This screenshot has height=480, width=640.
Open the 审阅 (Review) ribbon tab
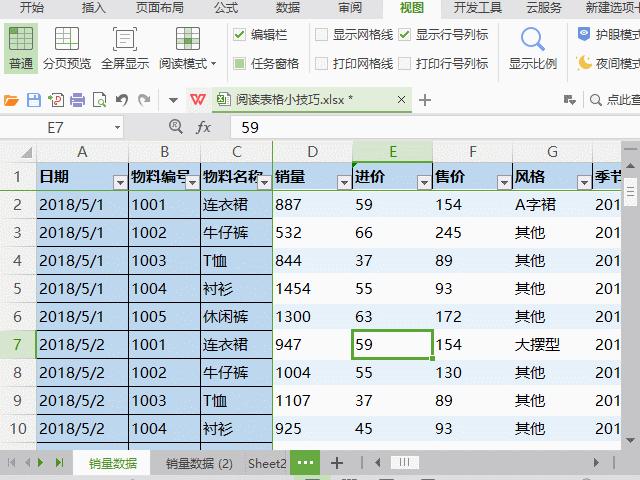coord(350,8)
